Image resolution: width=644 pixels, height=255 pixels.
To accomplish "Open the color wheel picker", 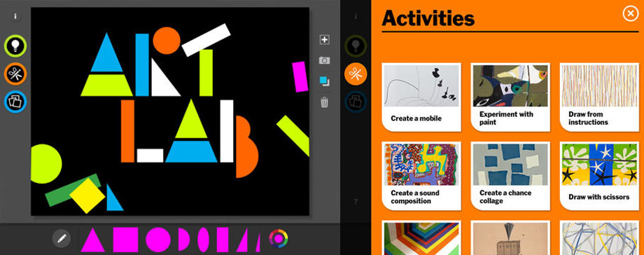I will pos(279,239).
